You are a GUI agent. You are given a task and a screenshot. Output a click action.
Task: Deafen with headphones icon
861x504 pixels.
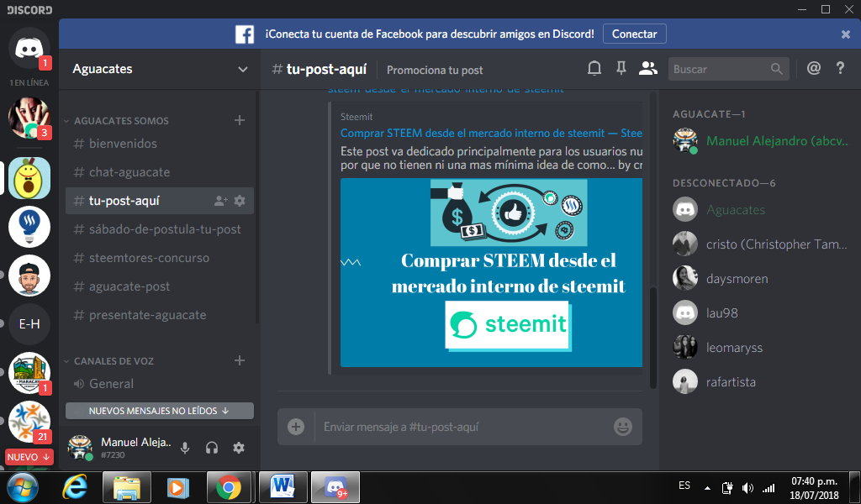pyautogui.click(x=212, y=448)
